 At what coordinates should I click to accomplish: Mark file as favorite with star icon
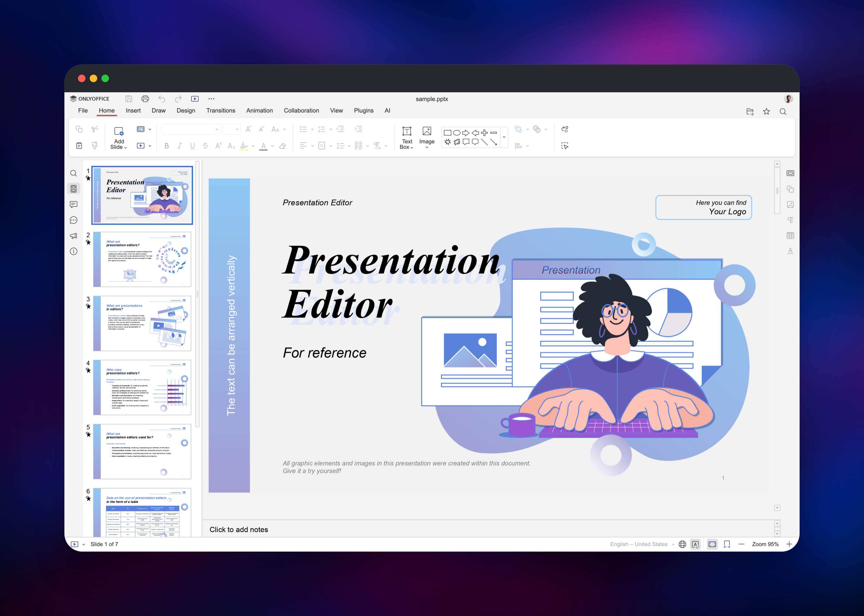767,111
